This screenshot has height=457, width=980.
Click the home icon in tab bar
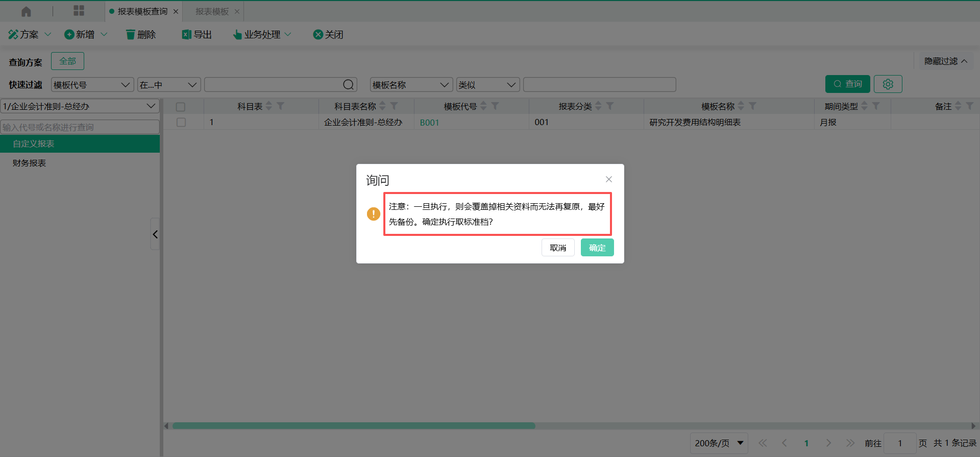pos(26,11)
